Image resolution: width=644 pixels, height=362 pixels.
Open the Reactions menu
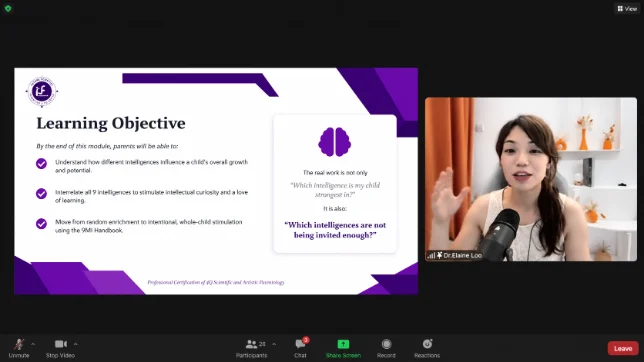[x=427, y=348]
